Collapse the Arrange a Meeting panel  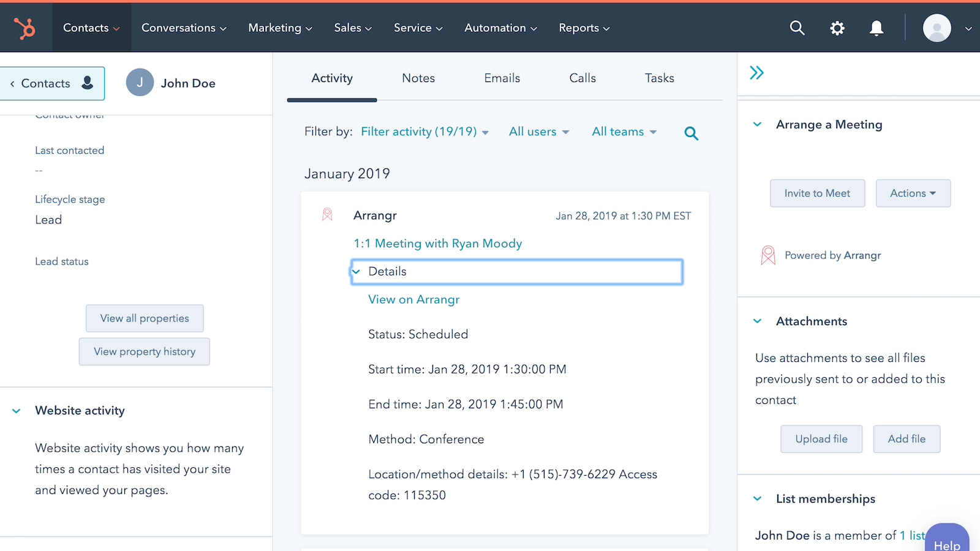(756, 124)
